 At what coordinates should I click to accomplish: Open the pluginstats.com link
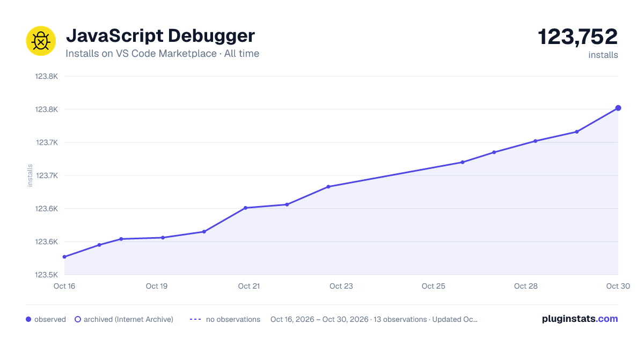coord(580,319)
